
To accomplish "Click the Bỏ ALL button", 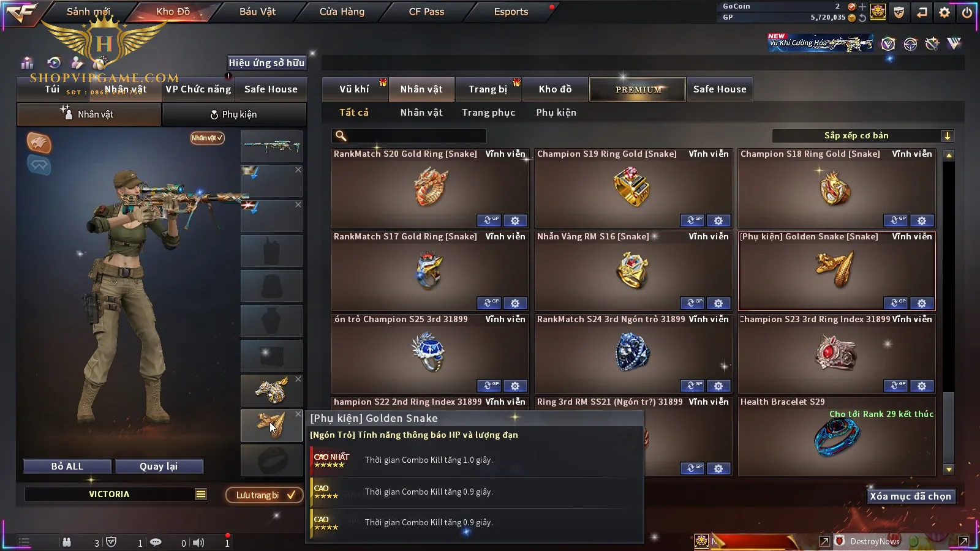I will 67,467.
